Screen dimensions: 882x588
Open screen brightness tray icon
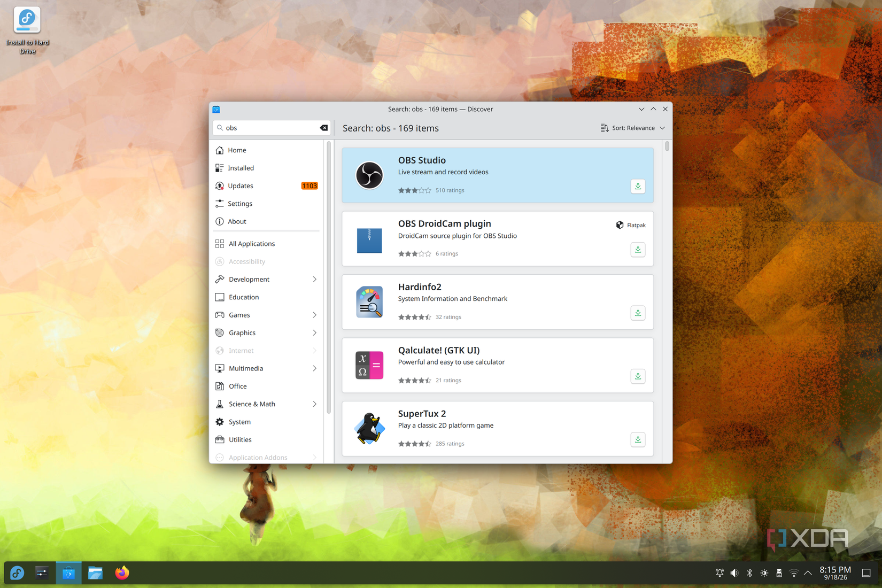click(764, 573)
